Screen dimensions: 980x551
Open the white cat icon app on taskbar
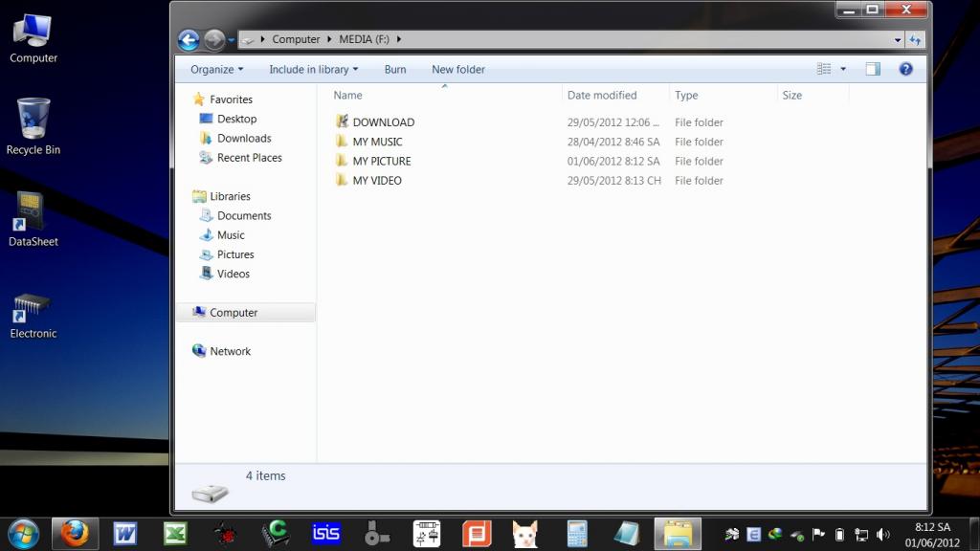click(525, 534)
